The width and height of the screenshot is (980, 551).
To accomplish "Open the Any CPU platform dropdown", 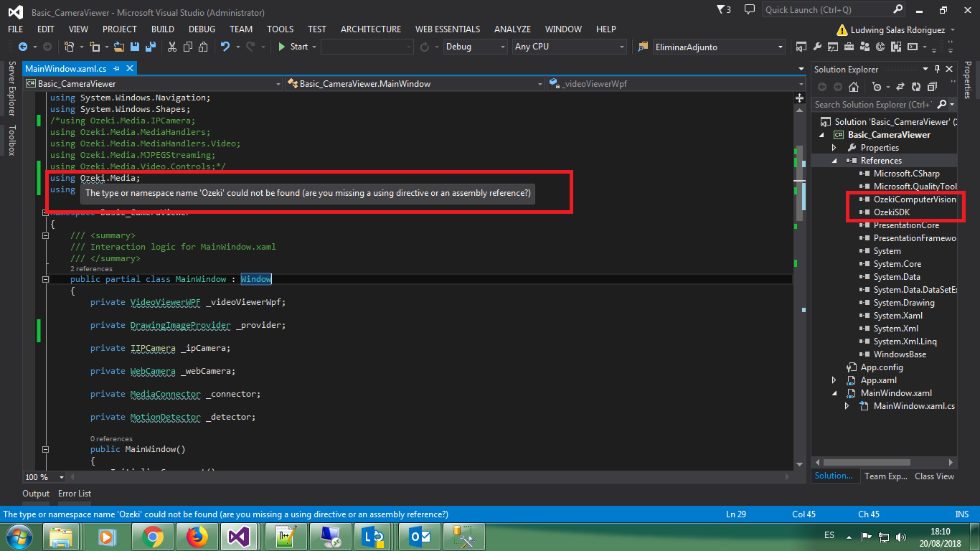I will tap(570, 47).
